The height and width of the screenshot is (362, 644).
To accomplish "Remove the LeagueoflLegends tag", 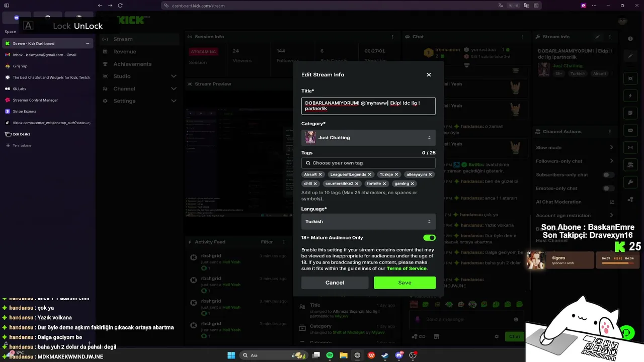I will [x=369, y=174].
